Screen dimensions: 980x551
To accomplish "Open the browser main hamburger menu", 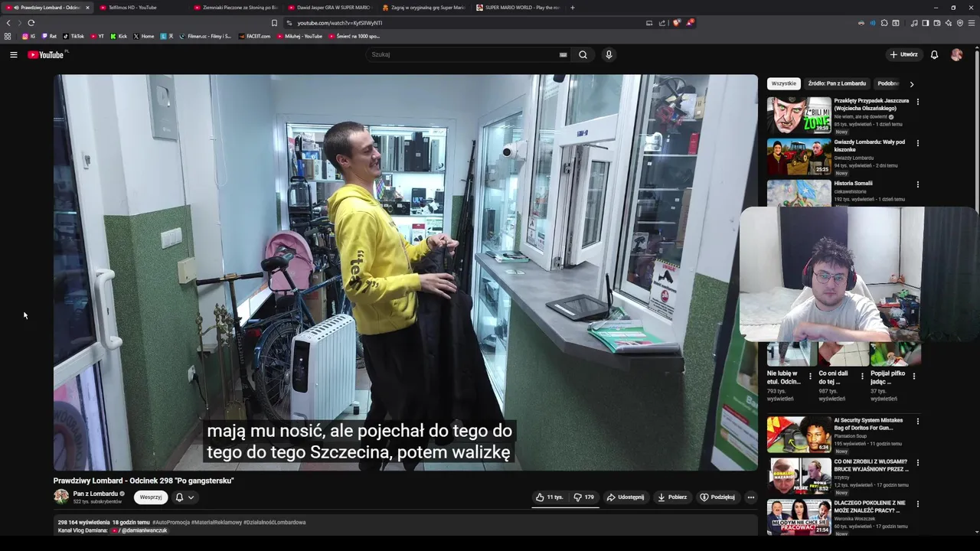I will click(x=972, y=23).
